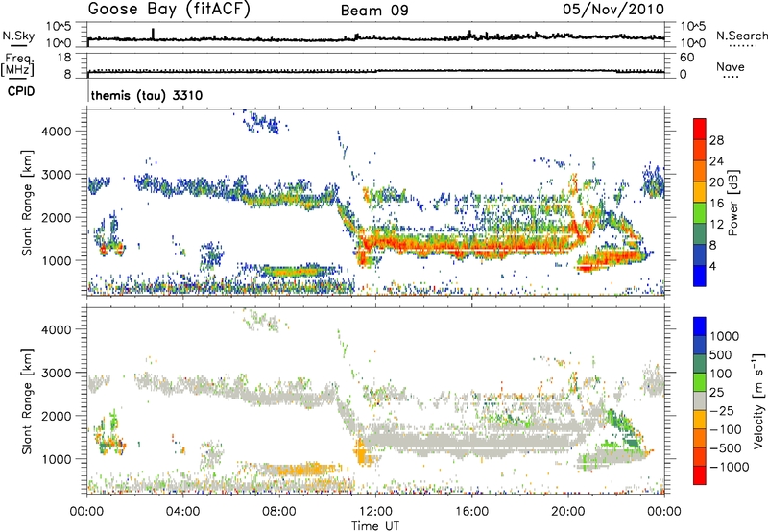Click the 'N.Sky' legend label

click(18, 36)
